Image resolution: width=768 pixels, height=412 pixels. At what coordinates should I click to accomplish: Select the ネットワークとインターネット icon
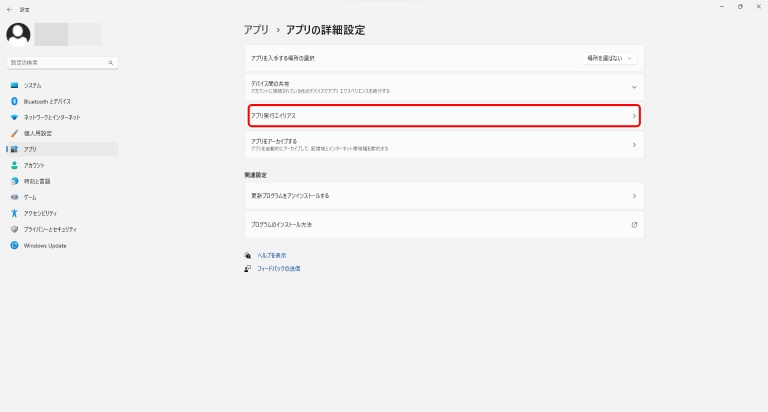[x=14, y=117]
